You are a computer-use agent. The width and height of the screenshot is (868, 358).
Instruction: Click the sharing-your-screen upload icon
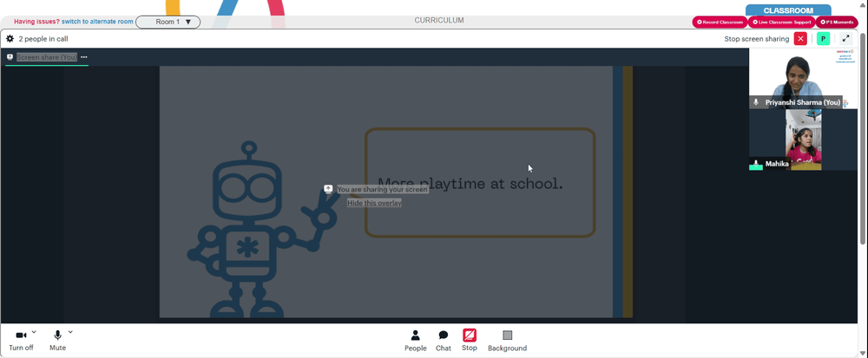[x=328, y=189]
